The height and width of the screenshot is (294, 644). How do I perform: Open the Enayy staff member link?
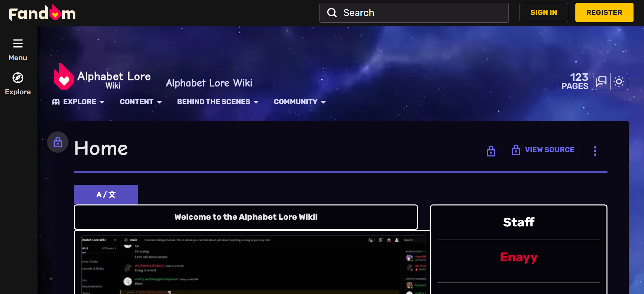click(x=519, y=257)
